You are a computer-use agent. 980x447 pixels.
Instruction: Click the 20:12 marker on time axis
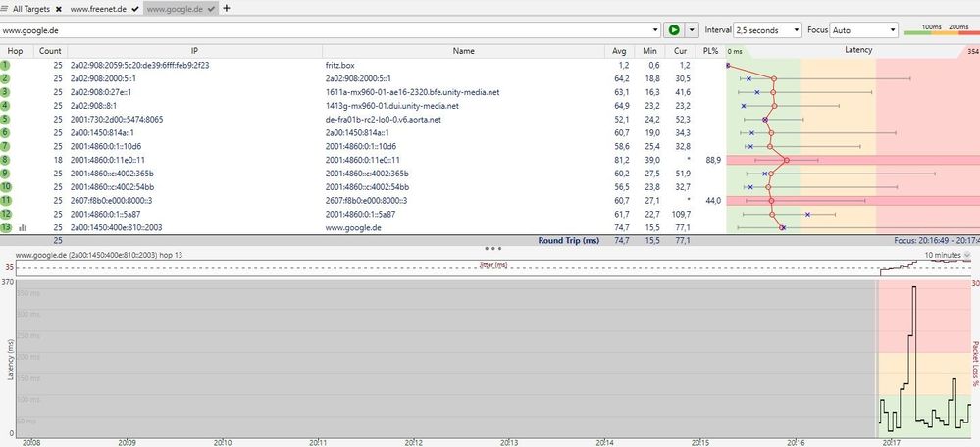pyautogui.click(x=412, y=442)
